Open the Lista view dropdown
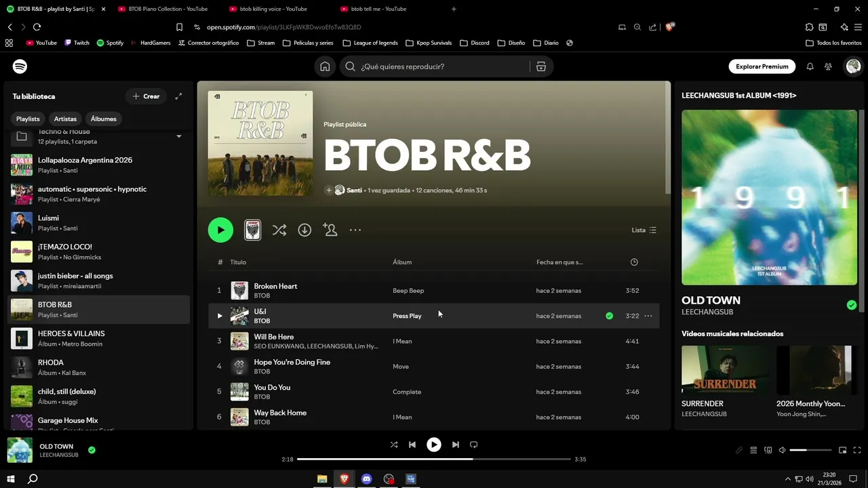Image resolution: width=868 pixels, height=488 pixels. (x=644, y=230)
